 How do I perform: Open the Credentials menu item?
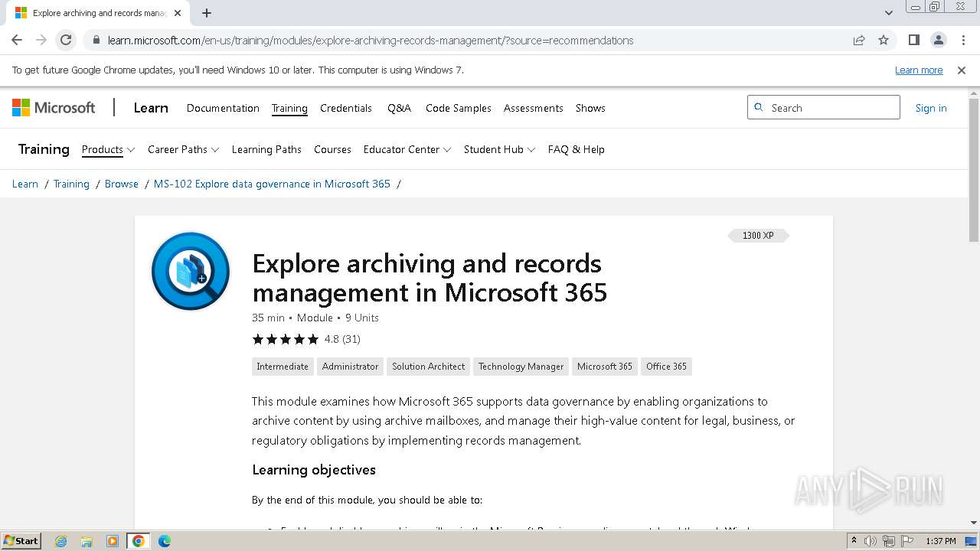click(x=346, y=108)
